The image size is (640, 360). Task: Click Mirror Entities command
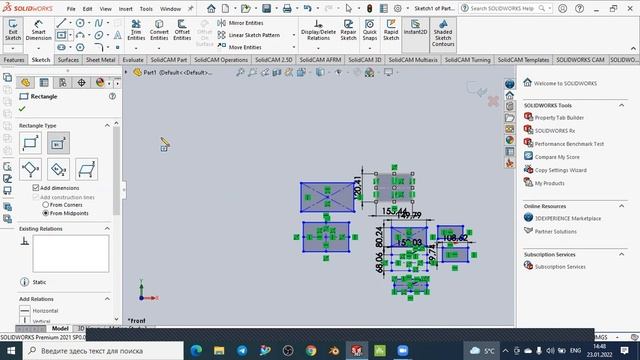tap(240, 23)
